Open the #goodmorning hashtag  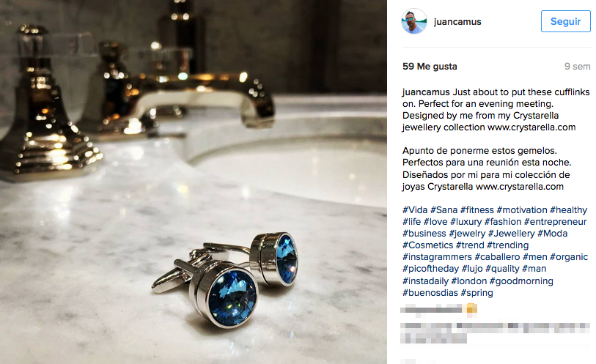click(521, 281)
